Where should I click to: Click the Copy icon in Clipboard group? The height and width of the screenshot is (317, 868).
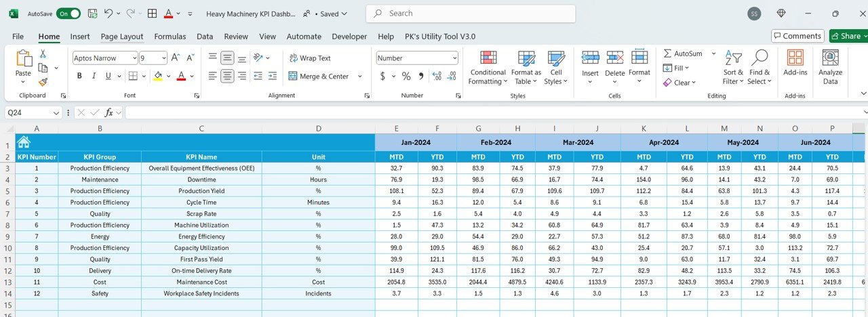click(x=43, y=68)
